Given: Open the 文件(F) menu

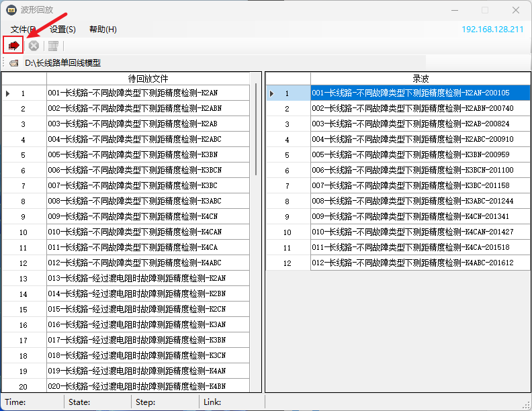Looking at the screenshot, I should (x=23, y=30).
